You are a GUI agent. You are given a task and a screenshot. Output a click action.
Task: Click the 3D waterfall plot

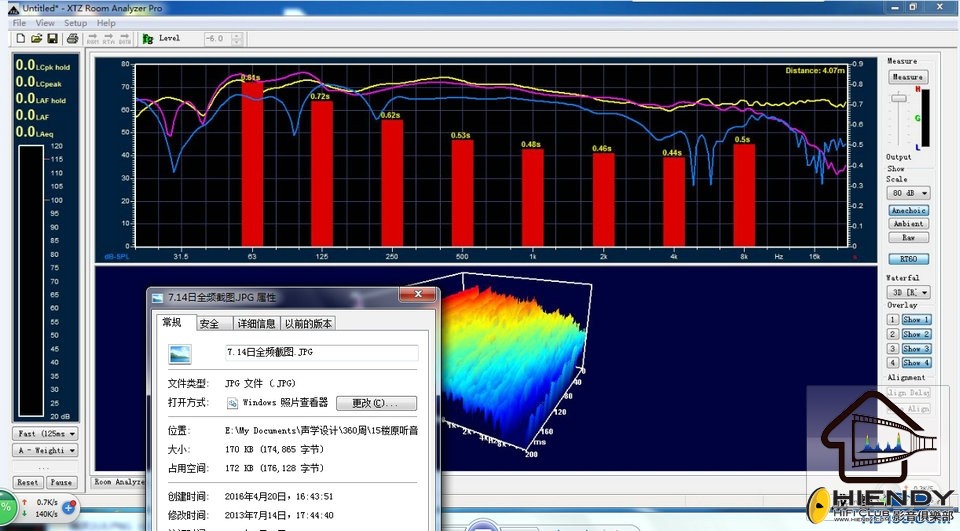[x=514, y=364]
